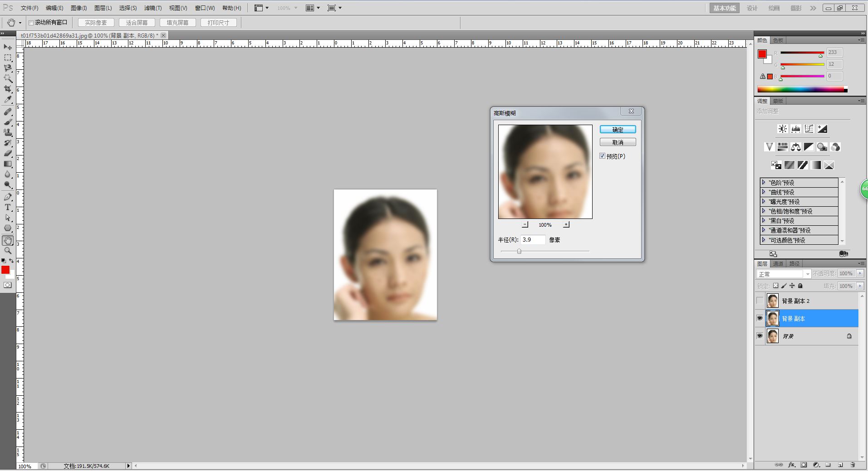This screenshot has width=868, height=471.
Task: Click the blur radius slider handle
Action: coord(519,251)
